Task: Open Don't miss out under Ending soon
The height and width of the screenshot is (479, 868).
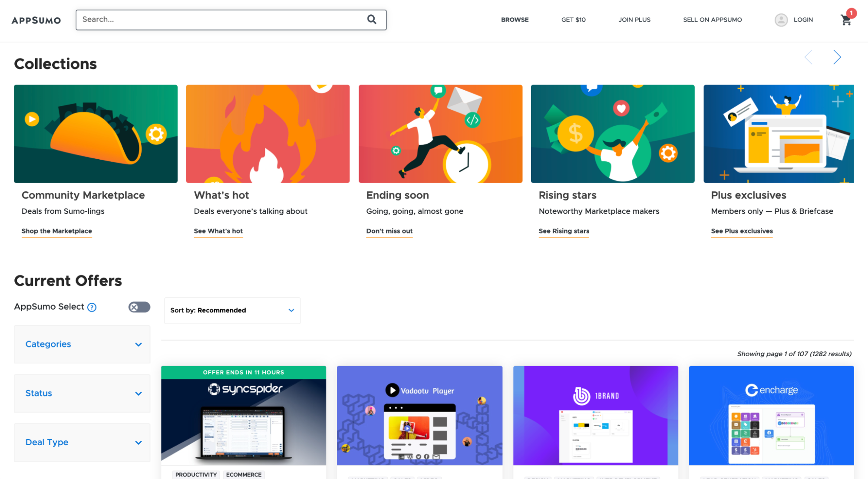Action: pos(389,231)
